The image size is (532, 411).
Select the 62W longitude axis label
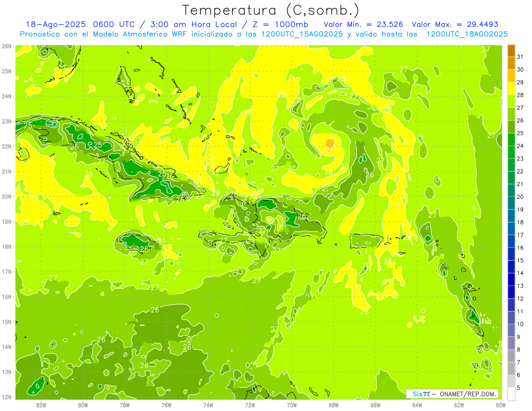tap(459, 405)
